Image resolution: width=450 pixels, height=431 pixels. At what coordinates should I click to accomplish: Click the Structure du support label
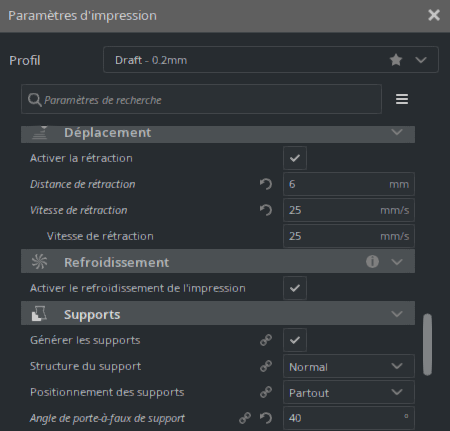pyautogui.click(x=85, y=366)
